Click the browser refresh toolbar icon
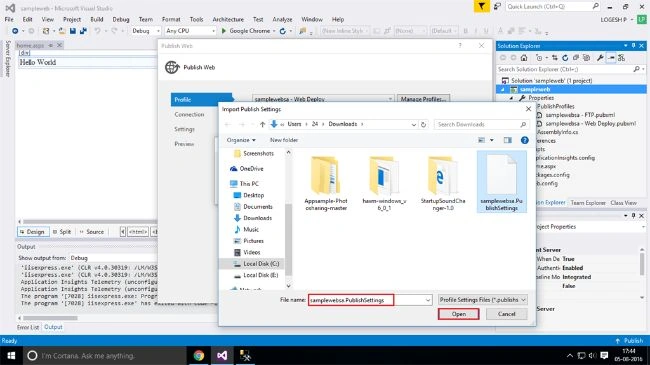This screenshot has width=650, height=365. tap(283, 31)
